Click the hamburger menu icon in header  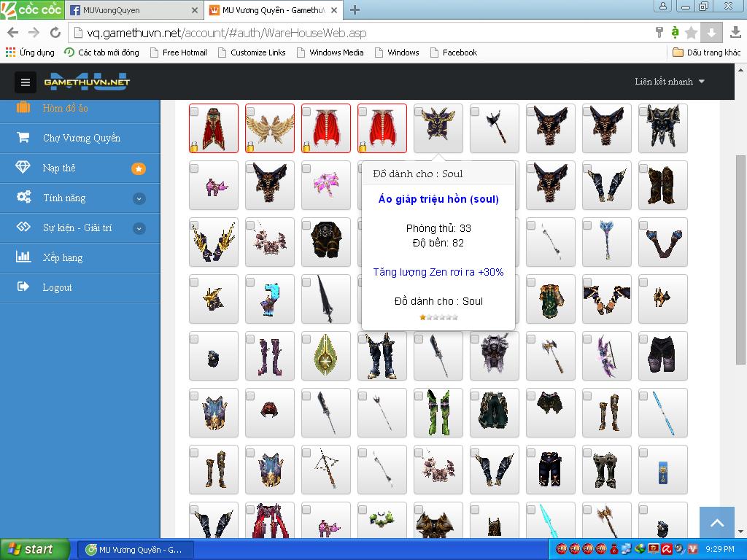point(26,82)
